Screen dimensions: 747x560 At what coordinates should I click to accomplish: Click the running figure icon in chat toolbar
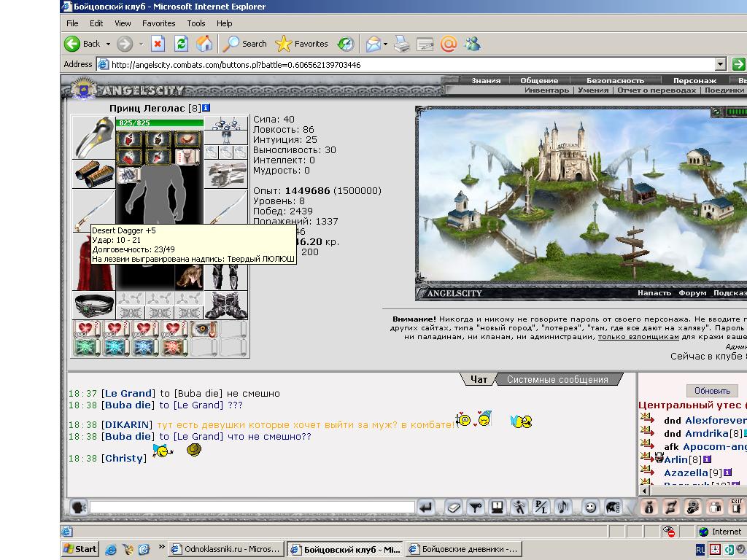519,507
